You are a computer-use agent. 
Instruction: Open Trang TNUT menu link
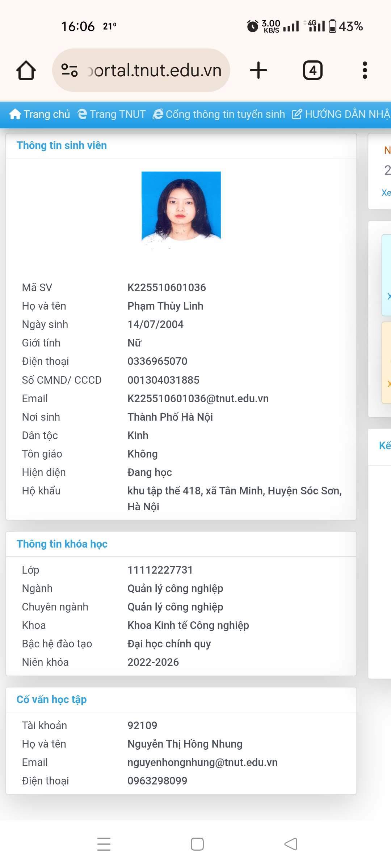(x=112, y=114)
